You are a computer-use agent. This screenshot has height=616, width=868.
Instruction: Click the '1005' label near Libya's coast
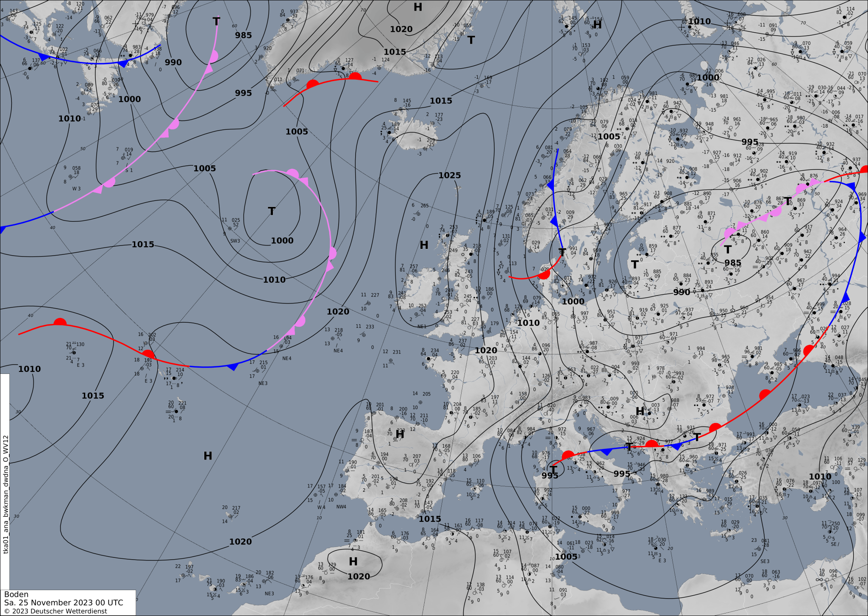(x=566, y=557)
